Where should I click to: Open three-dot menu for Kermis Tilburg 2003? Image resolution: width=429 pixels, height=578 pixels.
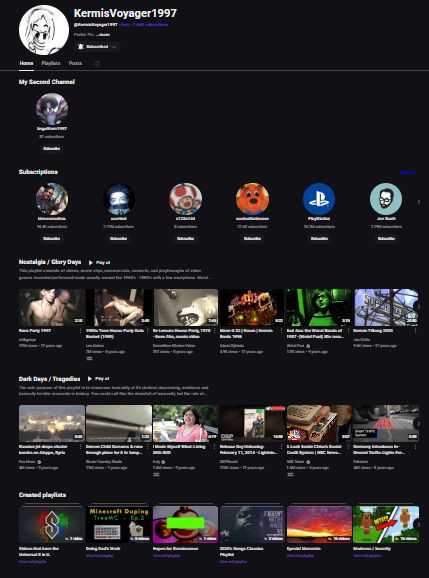coord(416,331)
